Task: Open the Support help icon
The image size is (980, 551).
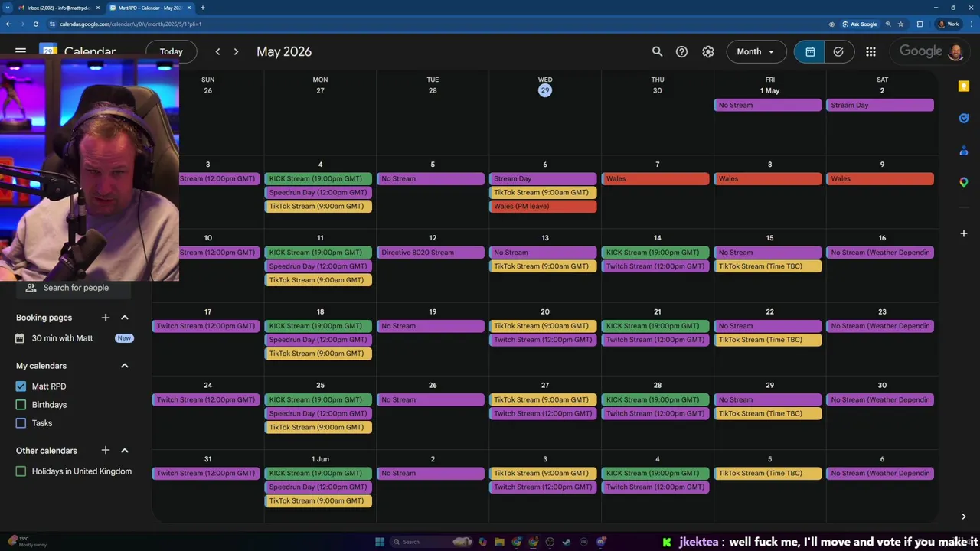Action: 681,51
